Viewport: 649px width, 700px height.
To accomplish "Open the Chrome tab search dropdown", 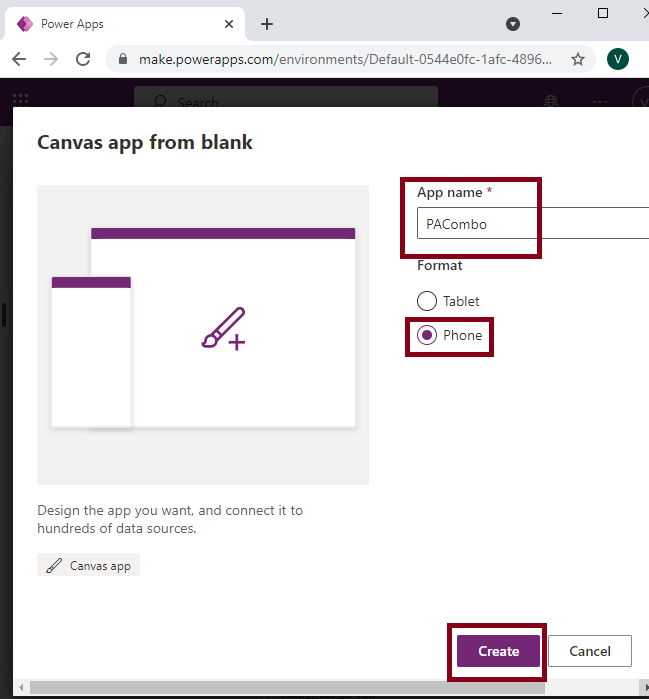I will [513, 24].
